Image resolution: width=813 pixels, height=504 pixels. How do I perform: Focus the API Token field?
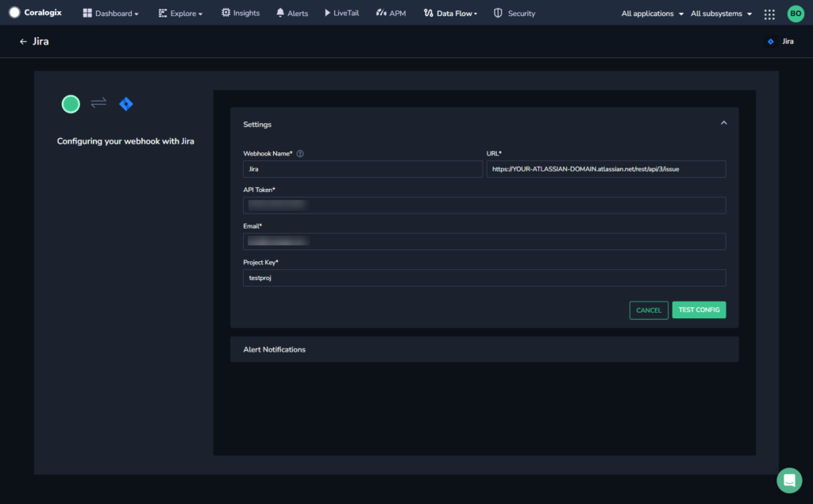pyautogui.click(x=484, y=206)
